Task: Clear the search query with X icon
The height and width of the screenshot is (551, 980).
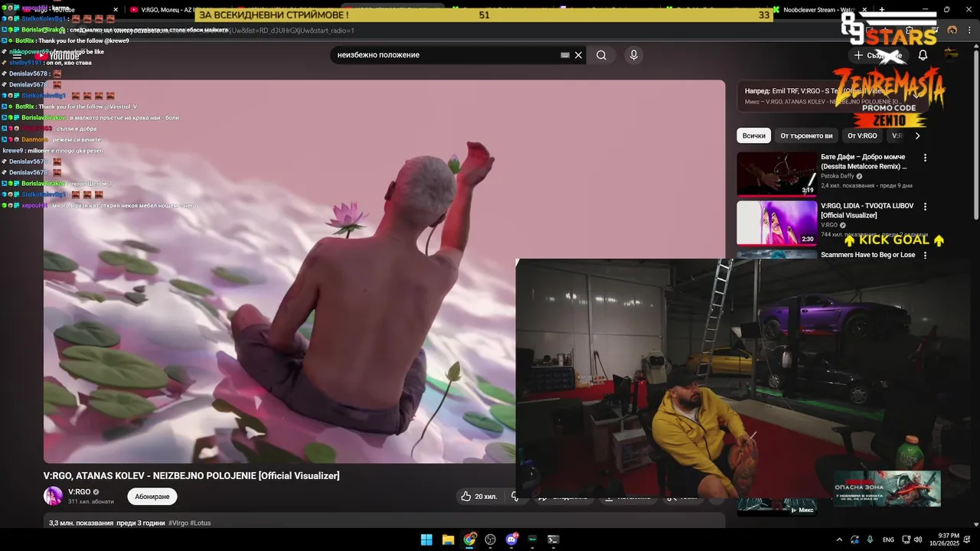Action: coord(579,55)
